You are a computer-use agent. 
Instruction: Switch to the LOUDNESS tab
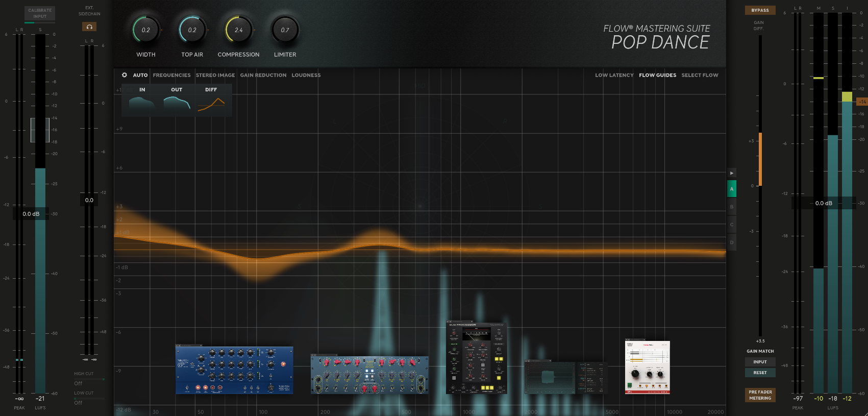click(x=306, y=75)
